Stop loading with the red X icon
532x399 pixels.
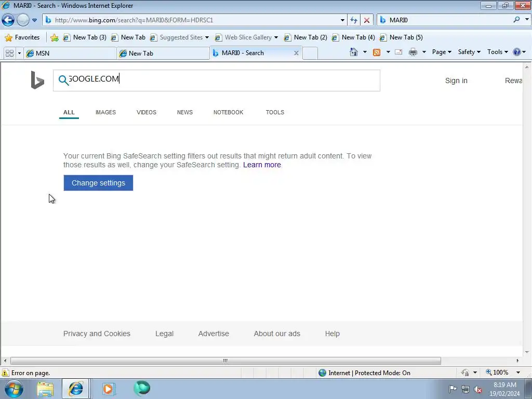(367, 20)
